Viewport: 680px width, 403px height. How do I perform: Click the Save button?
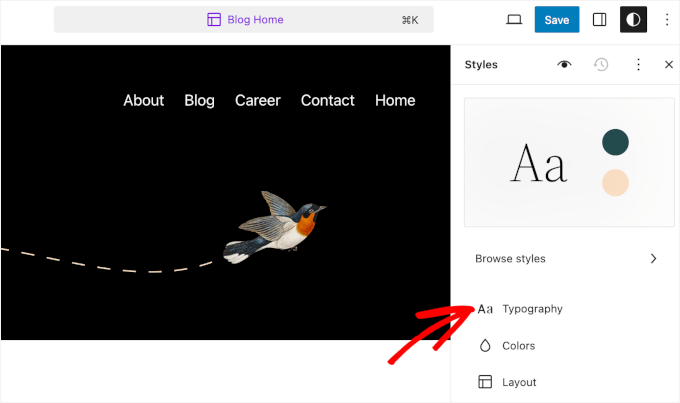(557, 20)
